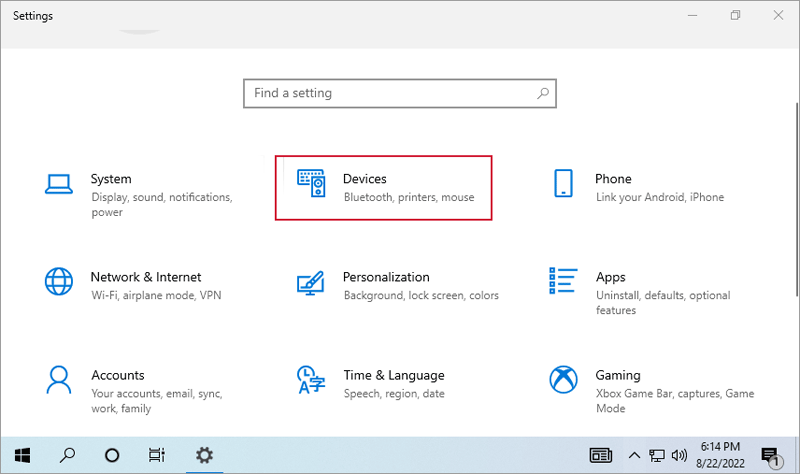Click the Time & Language icon
Viewport: 800px width, 474px height.
point(311,380)
